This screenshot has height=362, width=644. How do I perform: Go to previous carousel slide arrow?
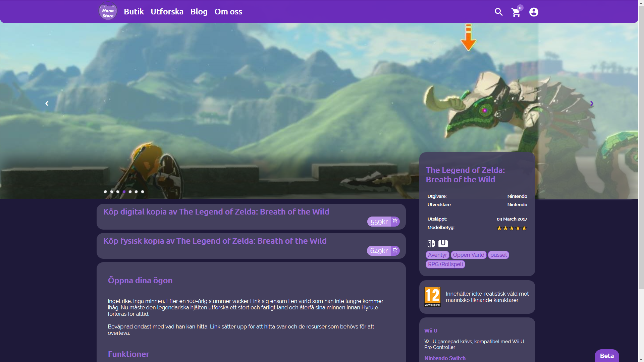(x=47, y=104)
